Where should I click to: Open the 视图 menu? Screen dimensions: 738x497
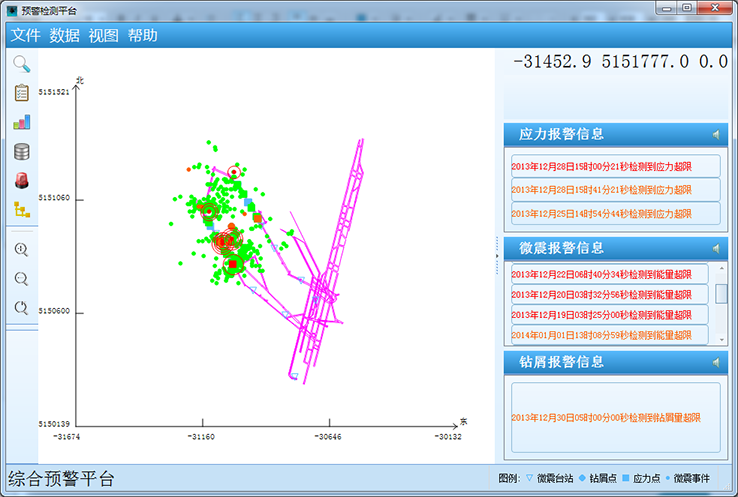(104, 36)
